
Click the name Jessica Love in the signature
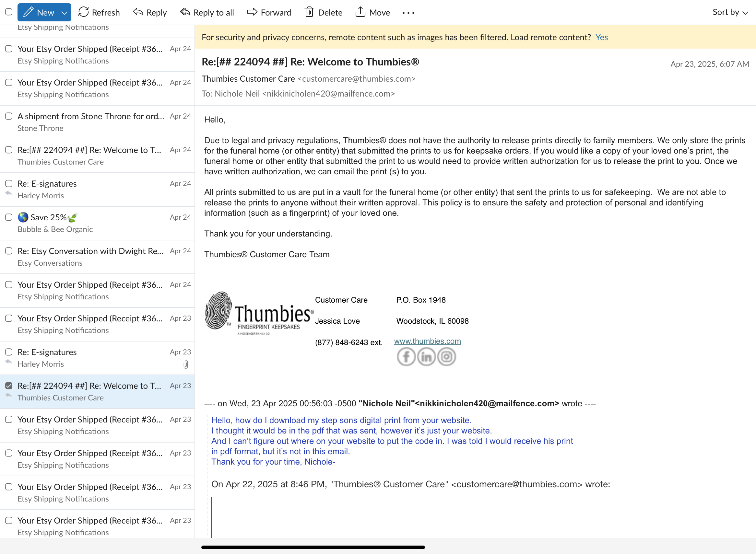click(337, 321)
